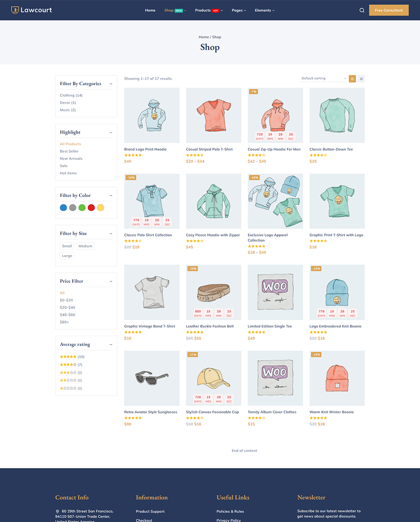Collapse the Average rating panel
Screen dimensions: 420x522
tap(111, 344)
